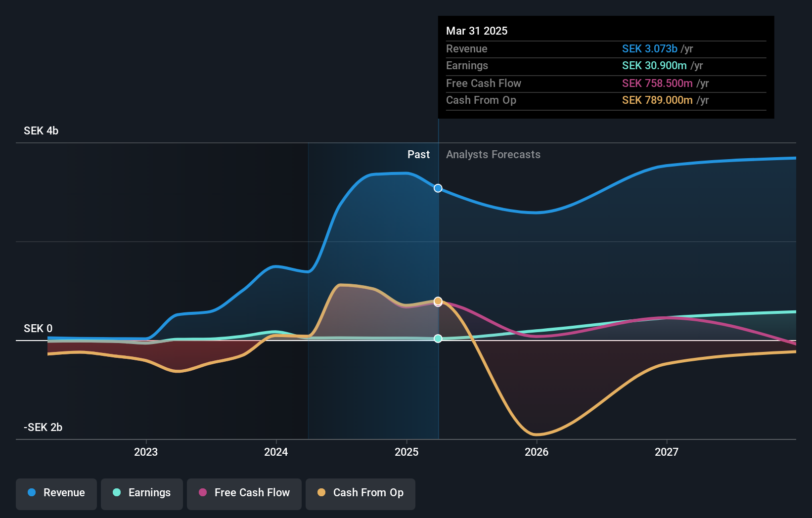Screen dimensions: 812x518
Task: Click the SEK 0 y-axis label
Action: coord(38,329)
